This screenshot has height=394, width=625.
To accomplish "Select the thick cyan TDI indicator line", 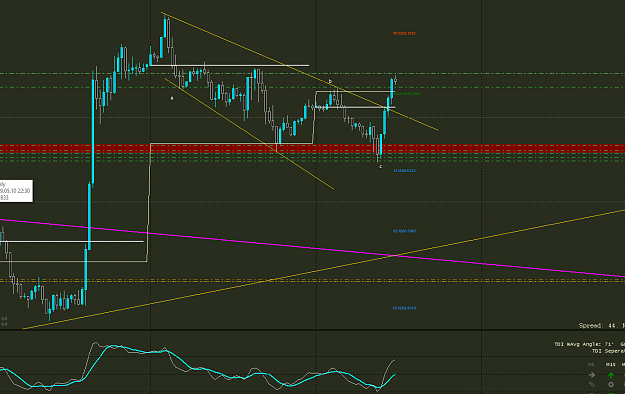I will click(x=199, y=369).
